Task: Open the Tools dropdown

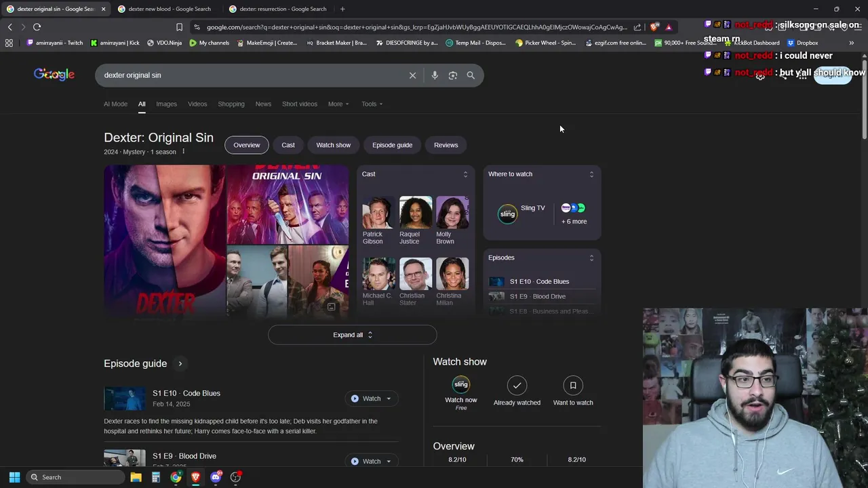Action: pos(372,104)
